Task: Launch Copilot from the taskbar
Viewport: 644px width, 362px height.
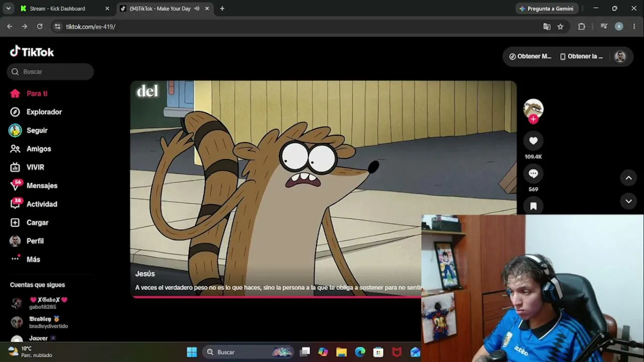Action: [x=323, y=352]
